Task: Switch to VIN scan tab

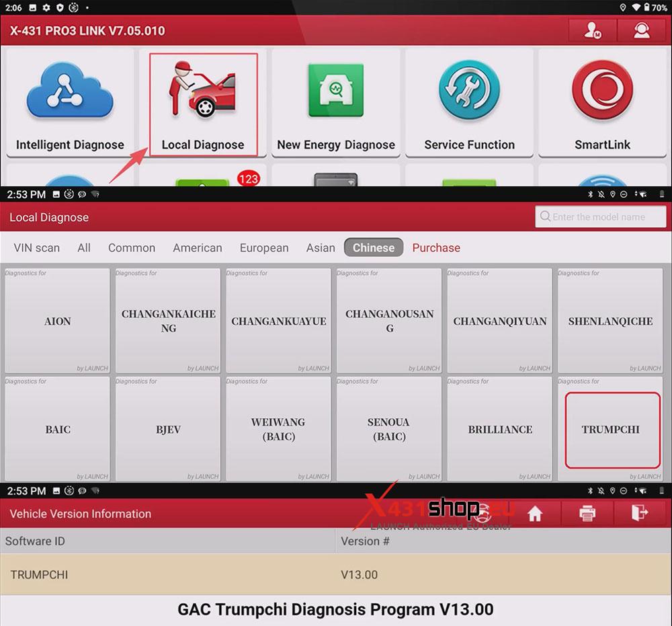Action: tap(36, 248)
